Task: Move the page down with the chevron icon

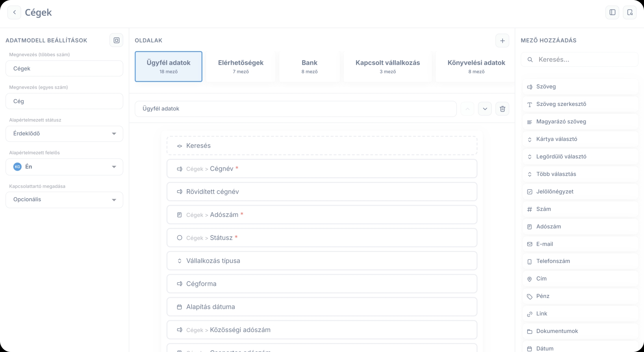Action: pyautogui.click(x=485, y=109)
